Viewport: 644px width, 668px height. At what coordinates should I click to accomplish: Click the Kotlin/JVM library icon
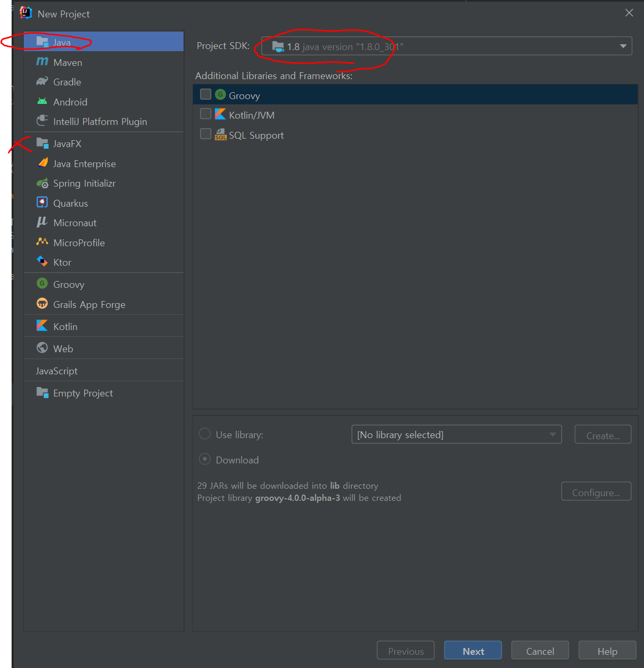[x=220, y=114]
